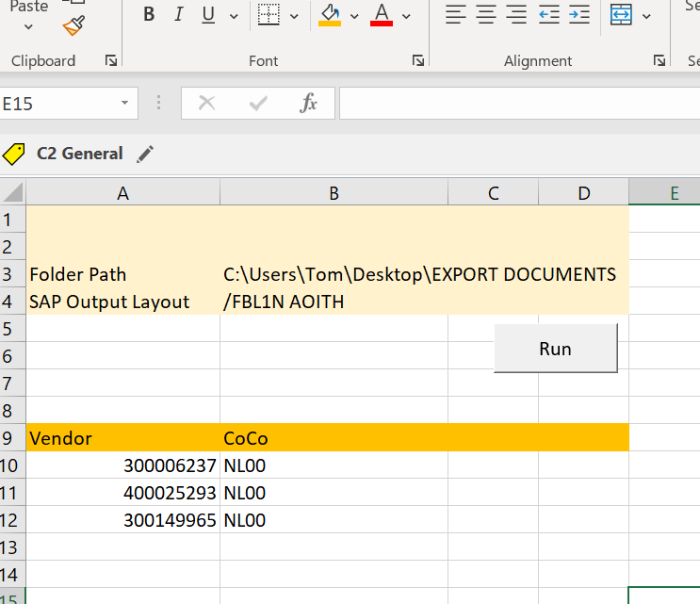Select CoCo header cell

tap(334, 438)
